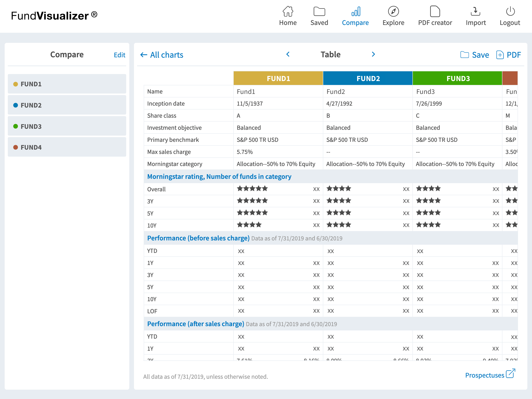
Task: Select the Compare bar chart icon
Action: point(355,11)
